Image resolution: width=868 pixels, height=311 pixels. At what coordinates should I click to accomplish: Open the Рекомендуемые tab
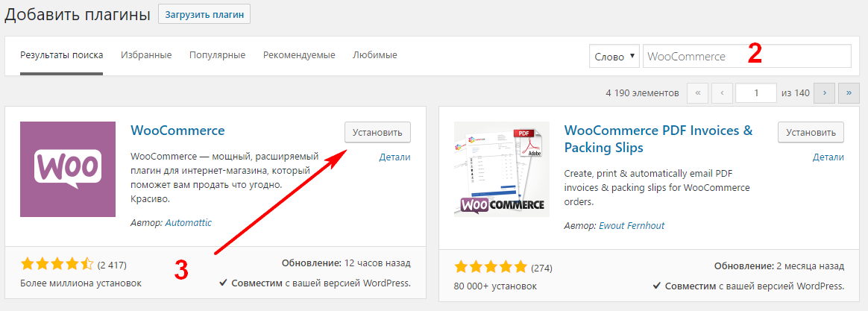299,55
